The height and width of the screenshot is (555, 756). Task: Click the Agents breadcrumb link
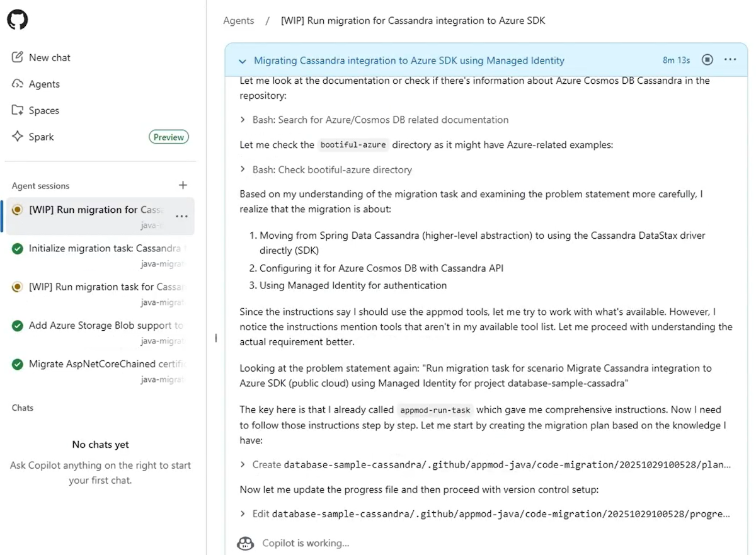(x=238, y=21)
